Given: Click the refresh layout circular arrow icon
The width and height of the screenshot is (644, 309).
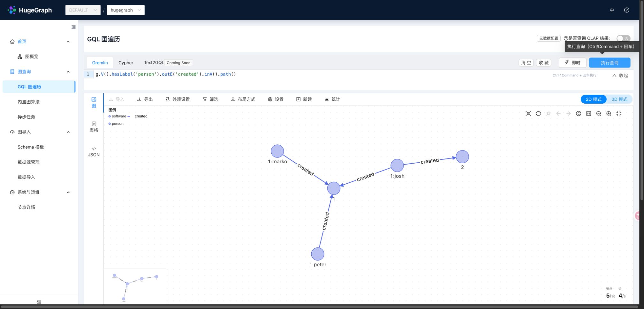Looking at the screenshot, I should [x=538, y=114].
